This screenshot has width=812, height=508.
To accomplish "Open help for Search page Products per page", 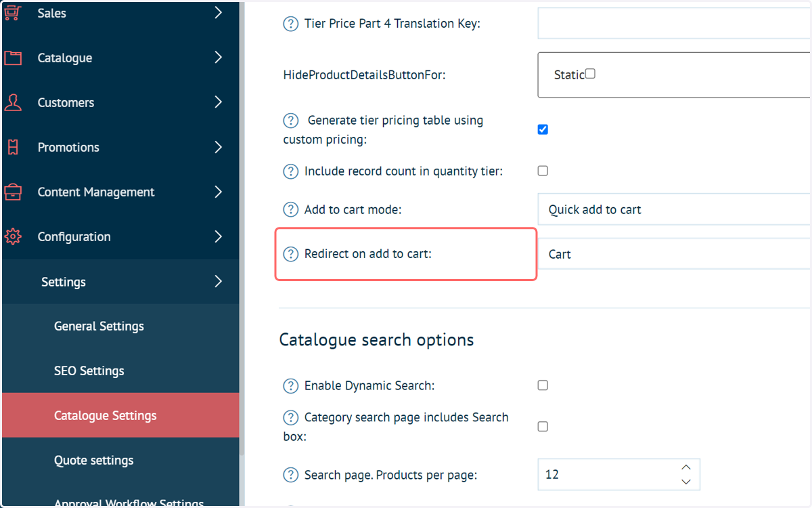I will (290, 475).
